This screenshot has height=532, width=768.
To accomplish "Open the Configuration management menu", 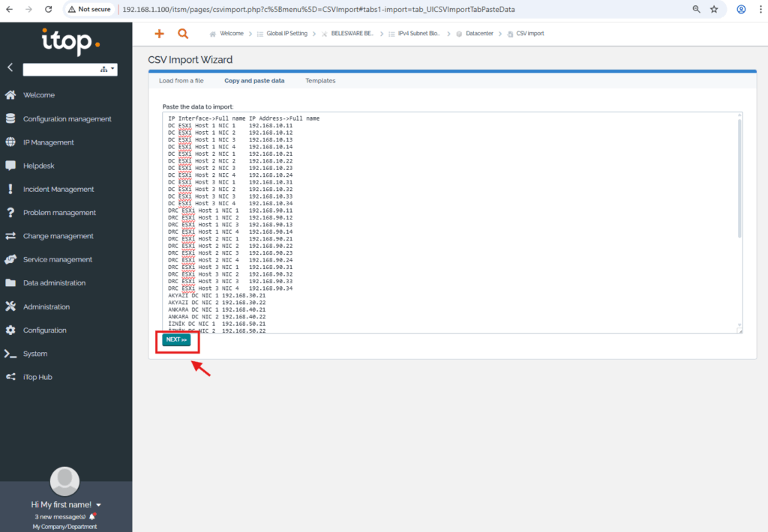I will (67, 119).
